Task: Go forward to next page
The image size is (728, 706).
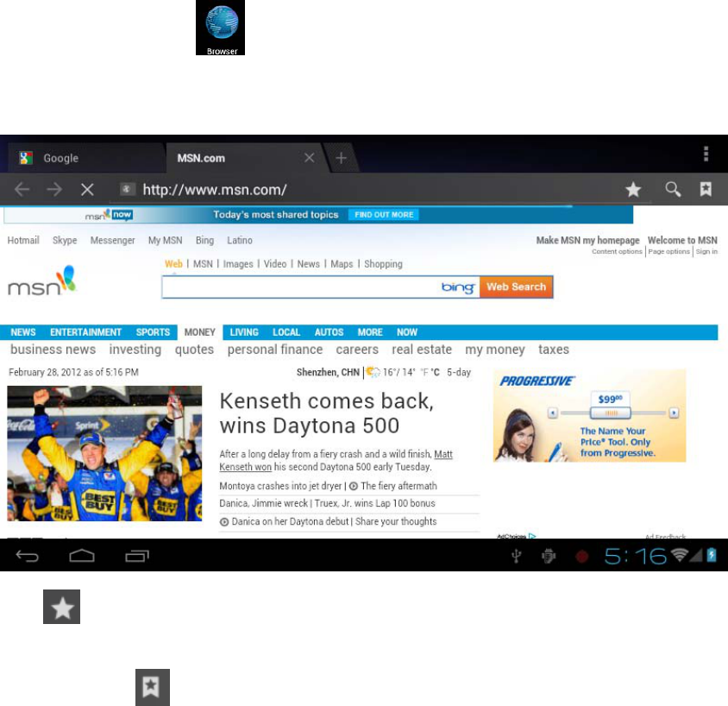Action: (x=54, y=189)
